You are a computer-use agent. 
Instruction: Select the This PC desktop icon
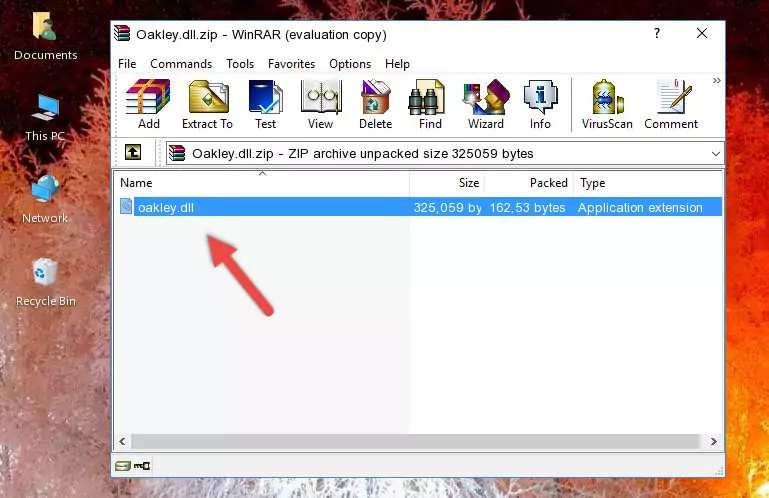click(45, 118)
